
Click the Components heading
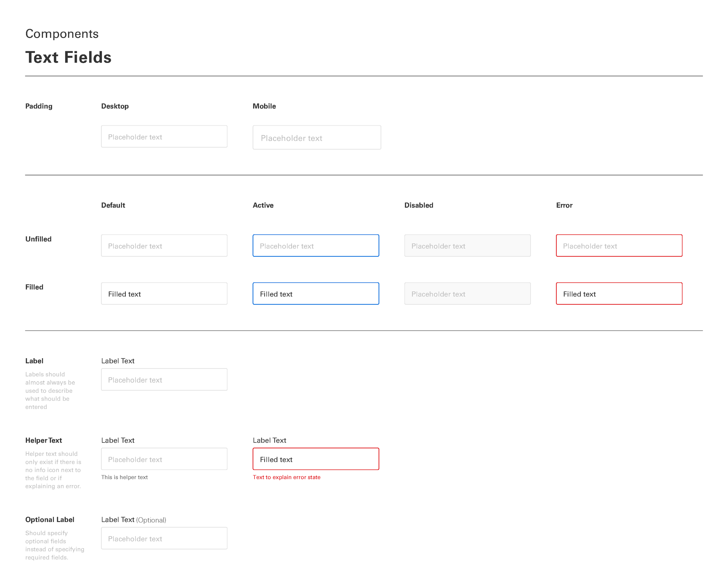click(x=62, y=33)
